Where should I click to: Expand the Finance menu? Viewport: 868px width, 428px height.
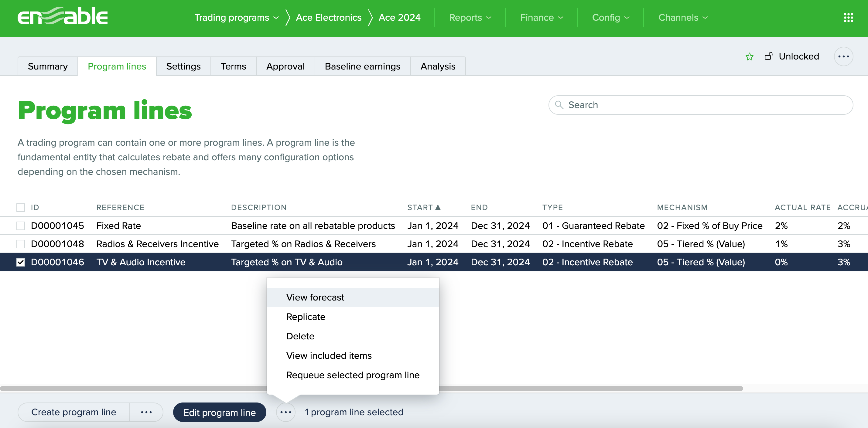[542, 18]
